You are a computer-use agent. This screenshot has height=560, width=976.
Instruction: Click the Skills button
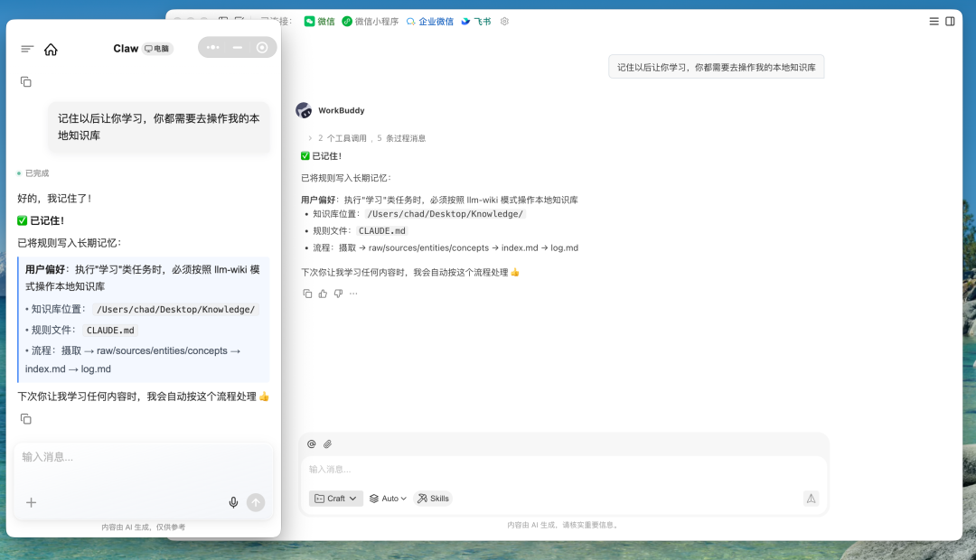(x=433, y=498)
